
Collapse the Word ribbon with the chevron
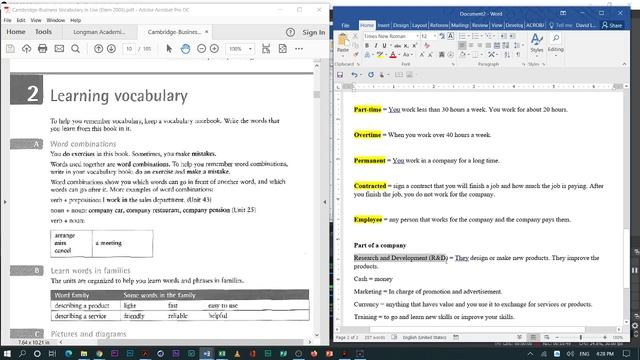click(624, 64)
